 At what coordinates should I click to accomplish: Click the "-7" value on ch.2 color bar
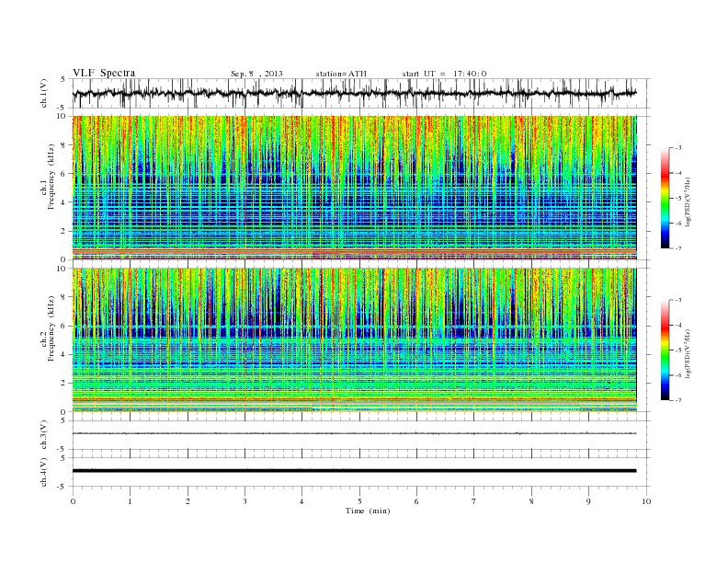point(678,400)
